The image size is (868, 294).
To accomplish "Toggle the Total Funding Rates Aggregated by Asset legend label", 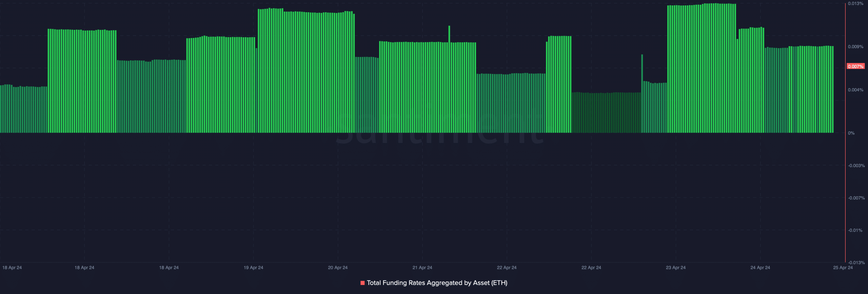I will click(x=437, y=283).
